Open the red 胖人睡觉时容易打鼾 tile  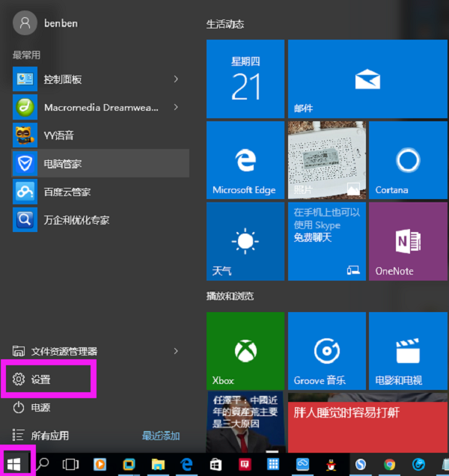367,423
